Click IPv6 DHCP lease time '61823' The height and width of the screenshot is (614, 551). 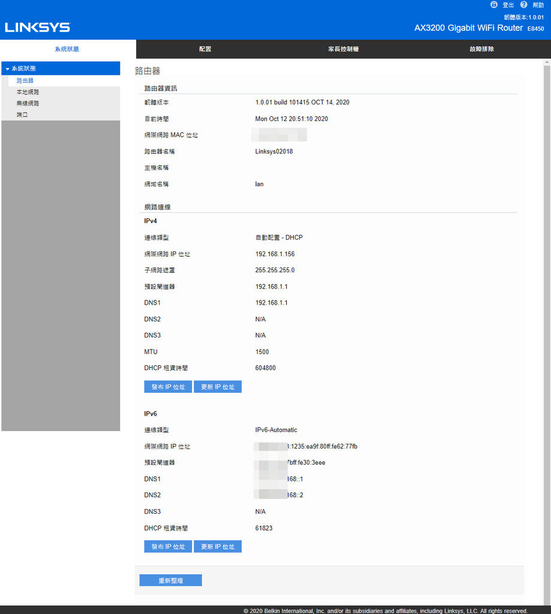(x=264, y=528)
